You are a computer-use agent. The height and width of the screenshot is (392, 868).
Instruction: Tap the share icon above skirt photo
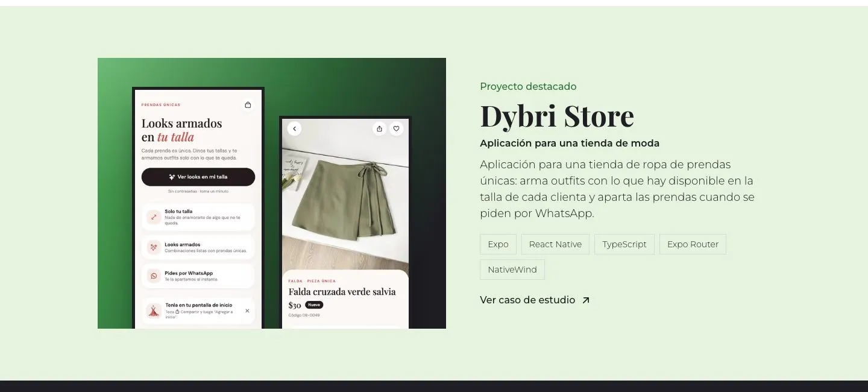(379, 128)
